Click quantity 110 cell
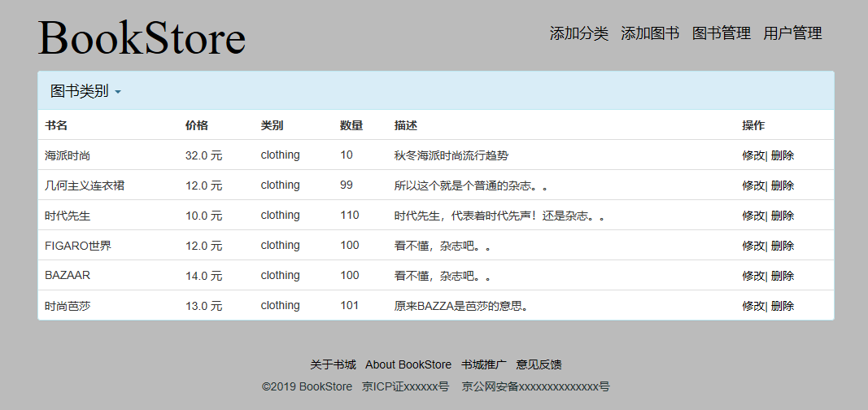 click(349, 215)
